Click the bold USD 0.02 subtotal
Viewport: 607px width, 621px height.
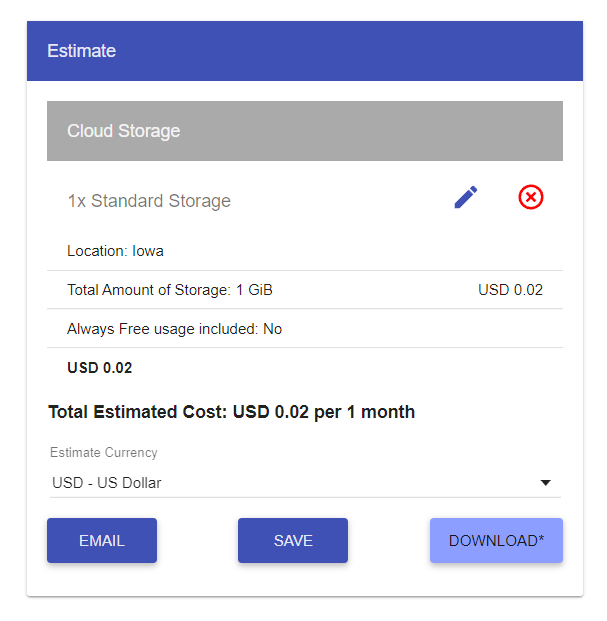pyautogui.click(x=100, y=368)
